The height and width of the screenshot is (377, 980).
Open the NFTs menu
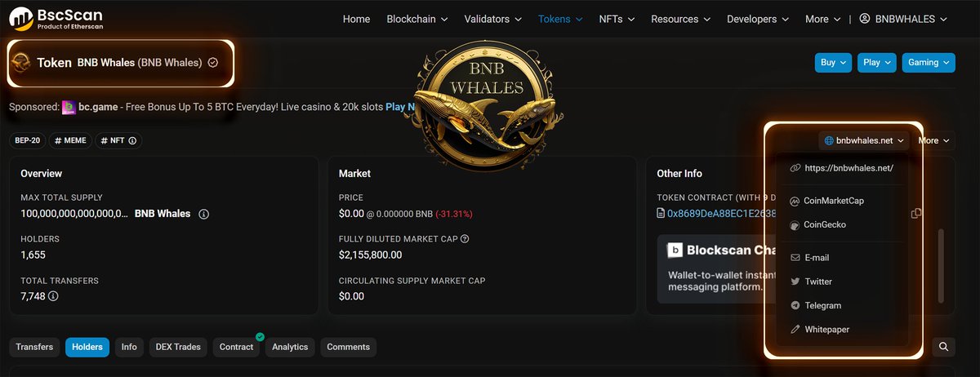(617, 19)
